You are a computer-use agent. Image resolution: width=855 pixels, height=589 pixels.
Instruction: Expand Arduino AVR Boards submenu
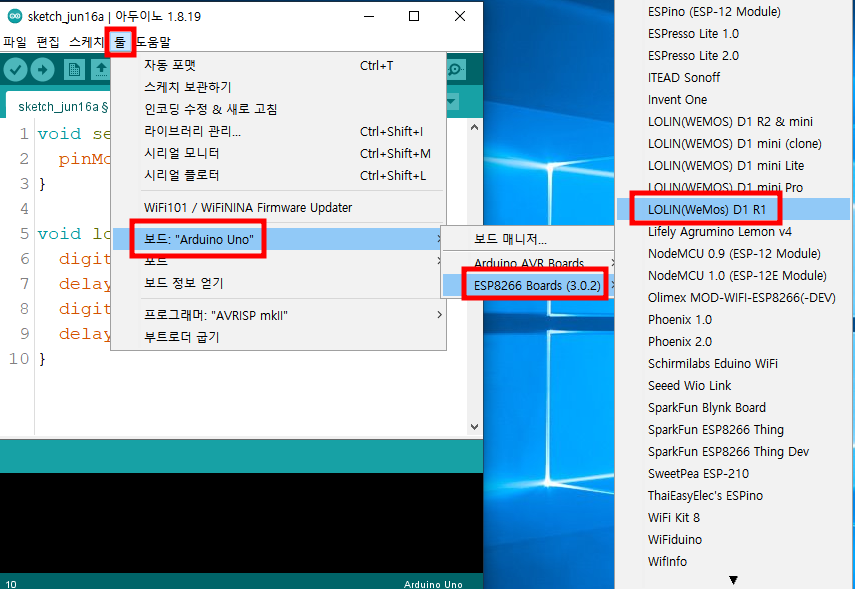pyautogui.click(x=528, y=263)
